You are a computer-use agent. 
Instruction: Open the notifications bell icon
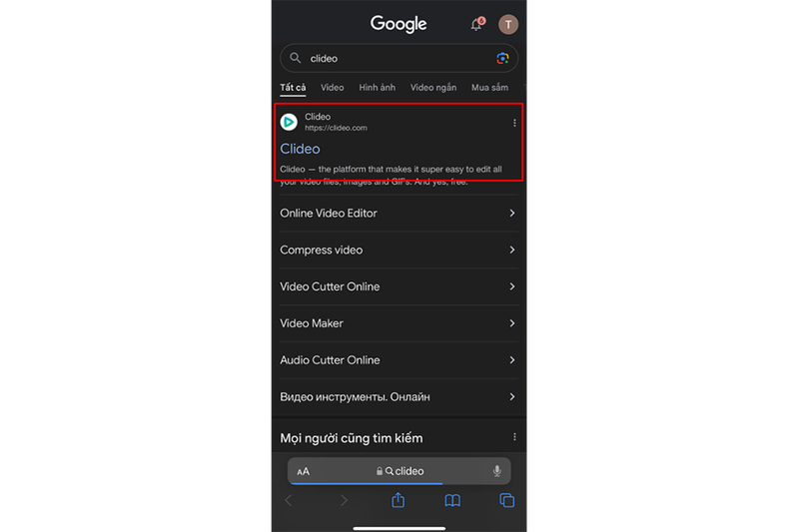point(477,24)
